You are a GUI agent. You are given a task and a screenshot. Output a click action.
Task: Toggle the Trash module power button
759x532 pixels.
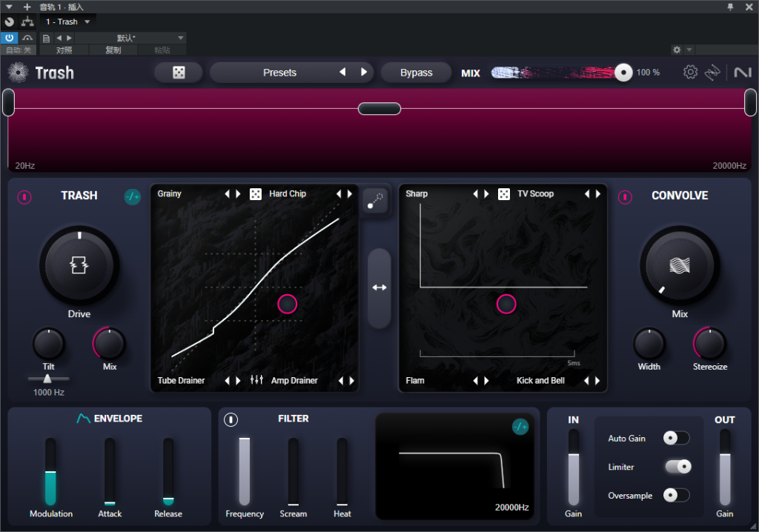(24, 197)
